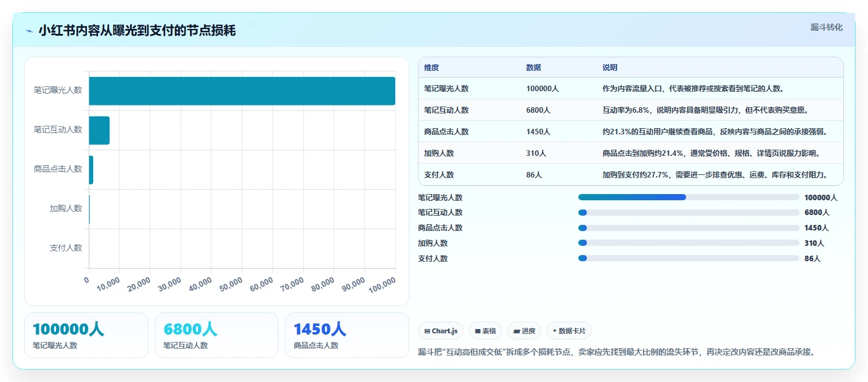868x382 pixels.
Task: Click the 笔记互动人数 progress bar
Action: point(689,213)
